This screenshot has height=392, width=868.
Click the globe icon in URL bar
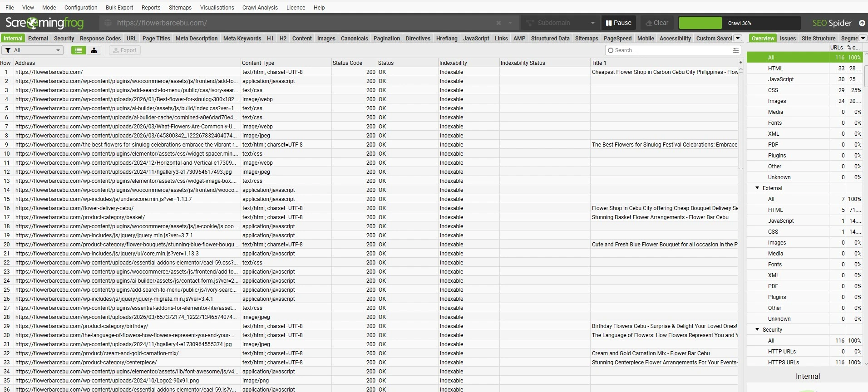[x=108, y=23]
